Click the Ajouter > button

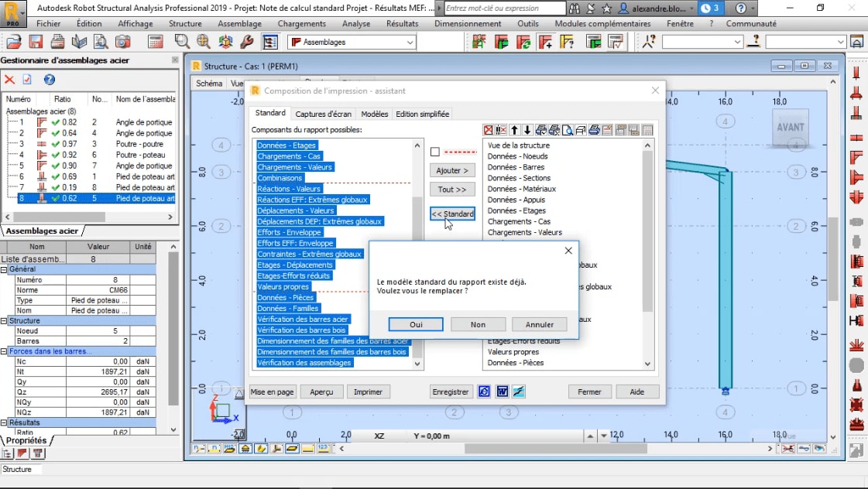coord(452,170)
